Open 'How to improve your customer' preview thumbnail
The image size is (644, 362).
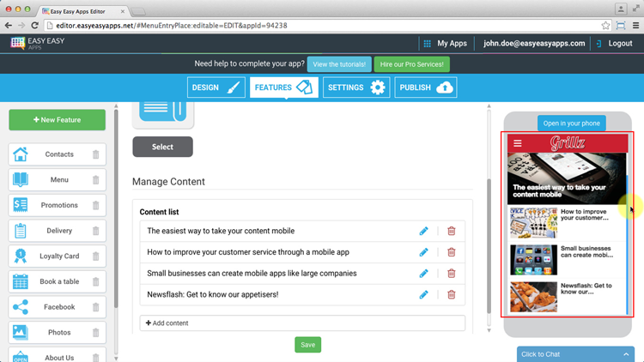(533, 223)
